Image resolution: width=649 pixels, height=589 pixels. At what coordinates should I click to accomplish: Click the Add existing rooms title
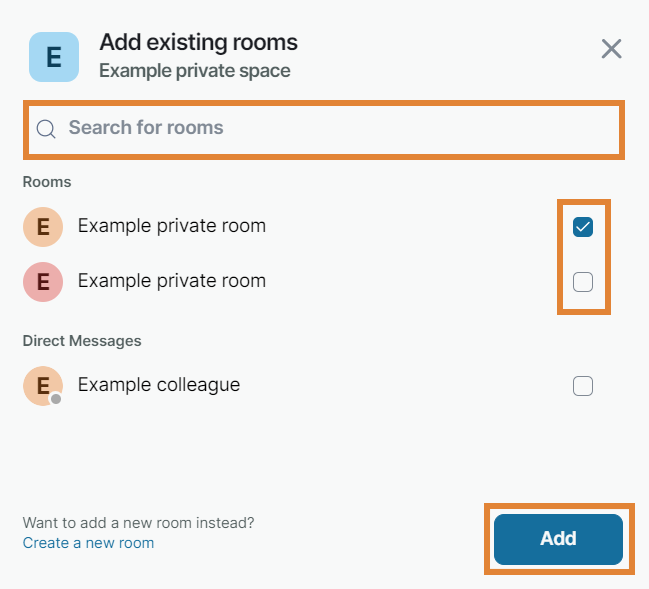coord(198,43)
